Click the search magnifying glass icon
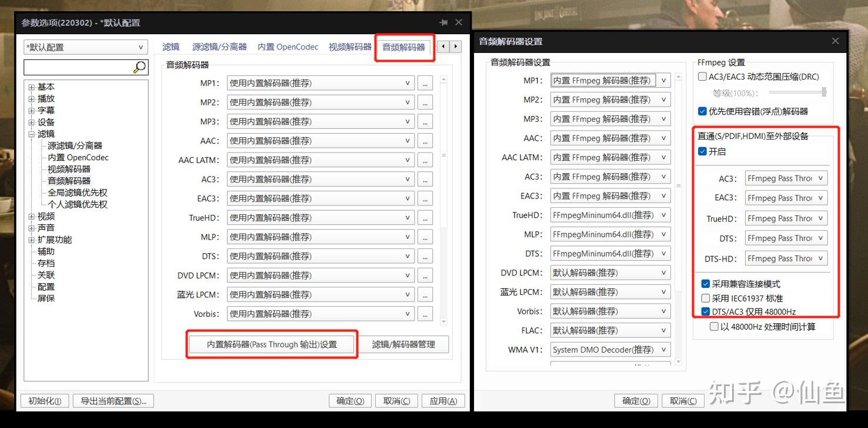 138,67
